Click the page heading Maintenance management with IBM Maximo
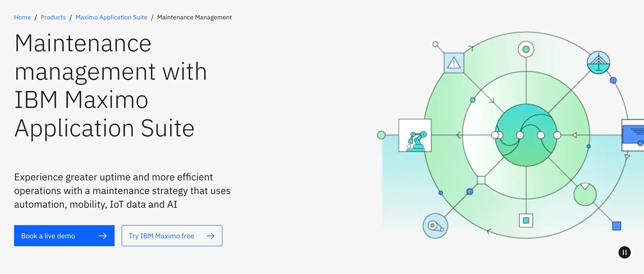The height and width of the screenshot is (274, 644). tap(111, 86)
